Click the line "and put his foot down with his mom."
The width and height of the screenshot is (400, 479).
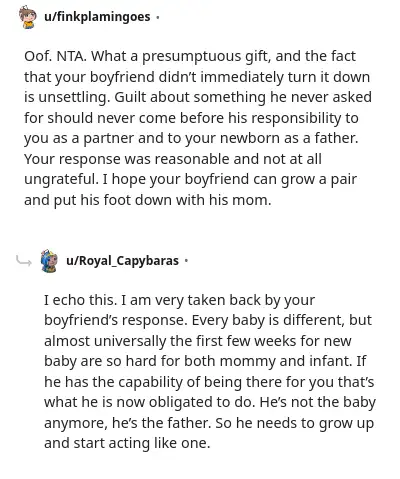pos(148,200)
